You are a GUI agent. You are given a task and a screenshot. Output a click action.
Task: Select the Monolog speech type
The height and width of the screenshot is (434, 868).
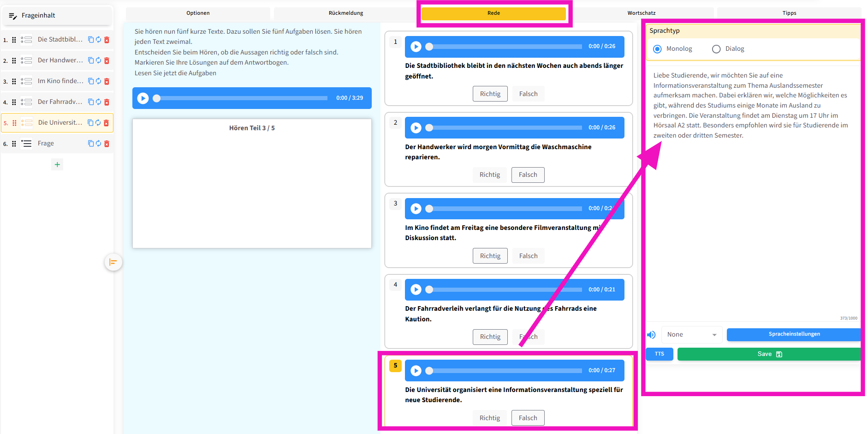coord(658,49)
